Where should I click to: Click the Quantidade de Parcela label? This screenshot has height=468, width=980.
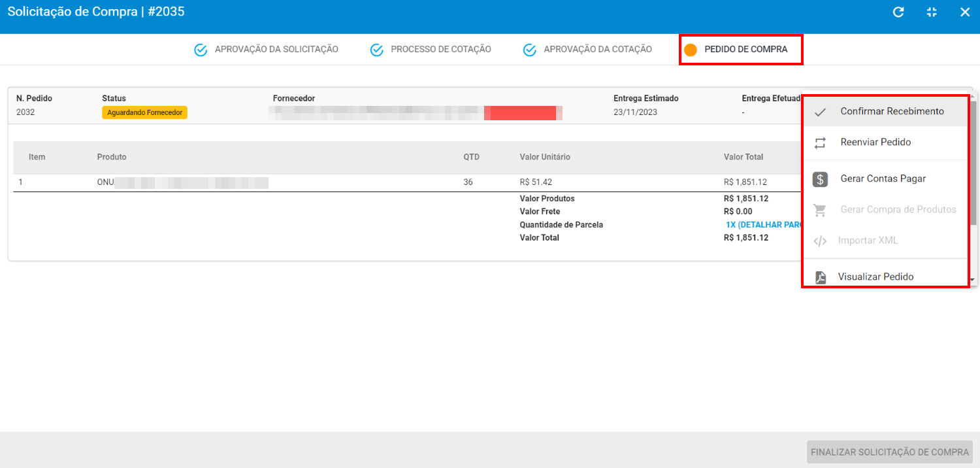(x=561, y=225)
